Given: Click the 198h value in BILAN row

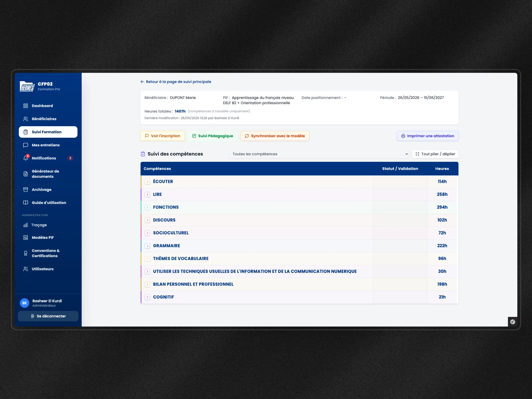Looking at the screenshot, I should (442, 284).
